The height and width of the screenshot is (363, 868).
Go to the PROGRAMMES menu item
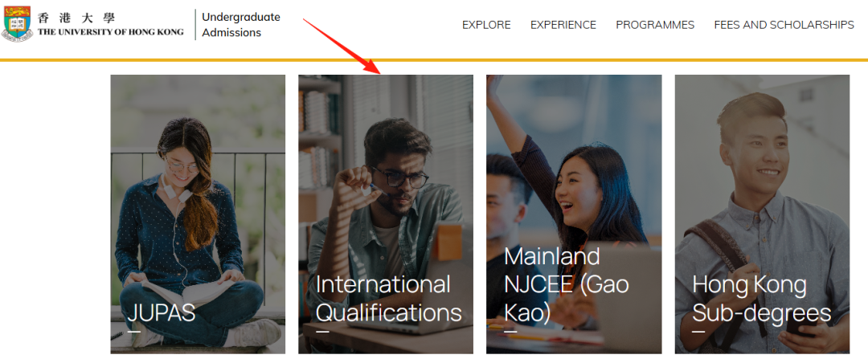[655, 25]
